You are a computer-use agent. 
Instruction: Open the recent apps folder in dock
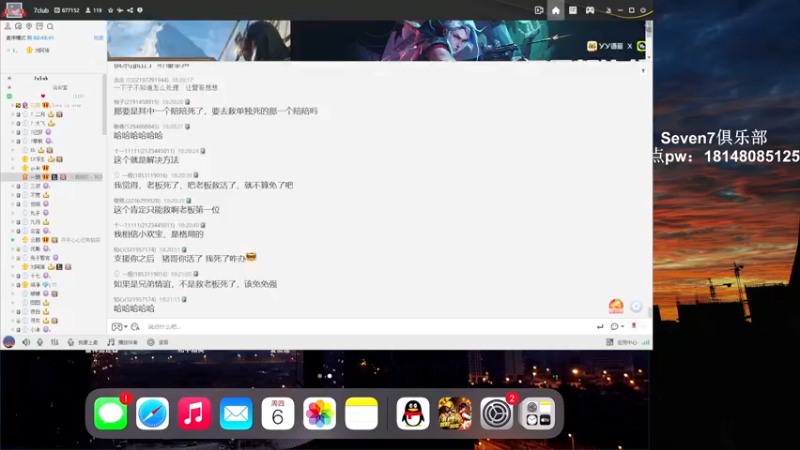538,413
